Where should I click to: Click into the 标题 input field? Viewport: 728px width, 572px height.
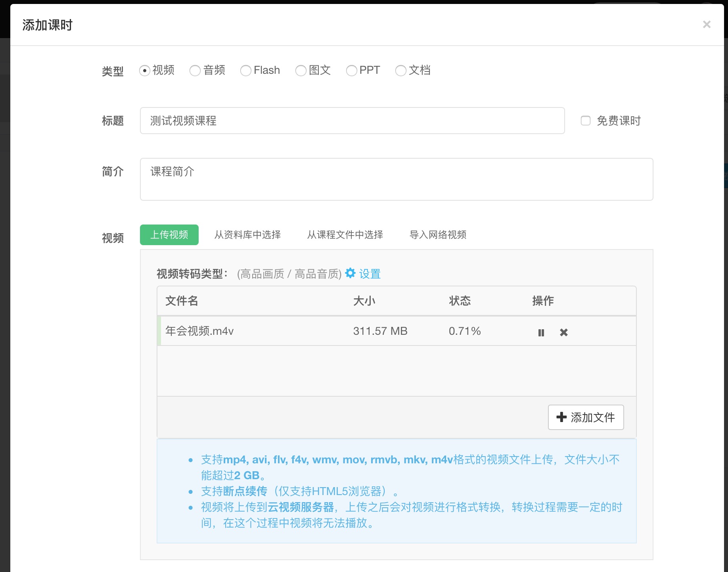352,121
